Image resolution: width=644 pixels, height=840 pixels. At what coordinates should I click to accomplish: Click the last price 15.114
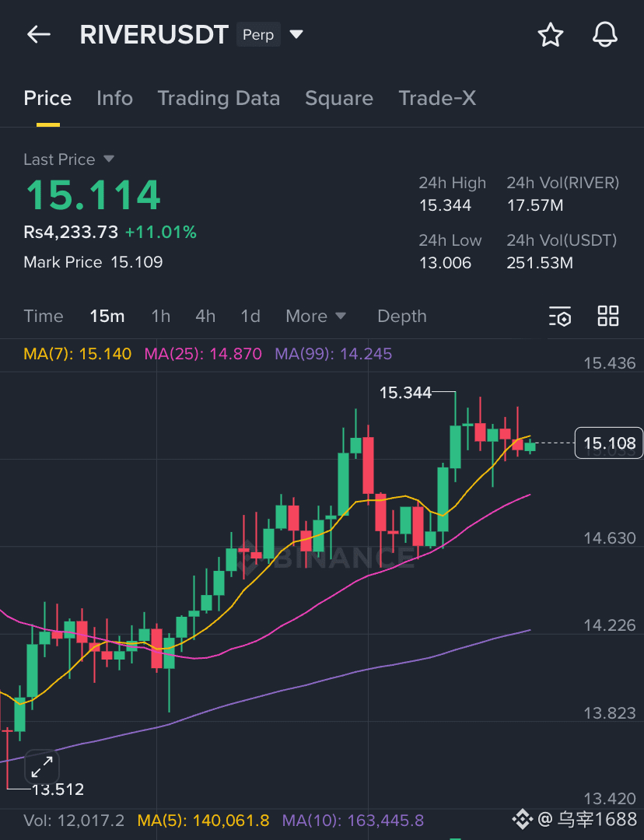(x=93, y=195)
